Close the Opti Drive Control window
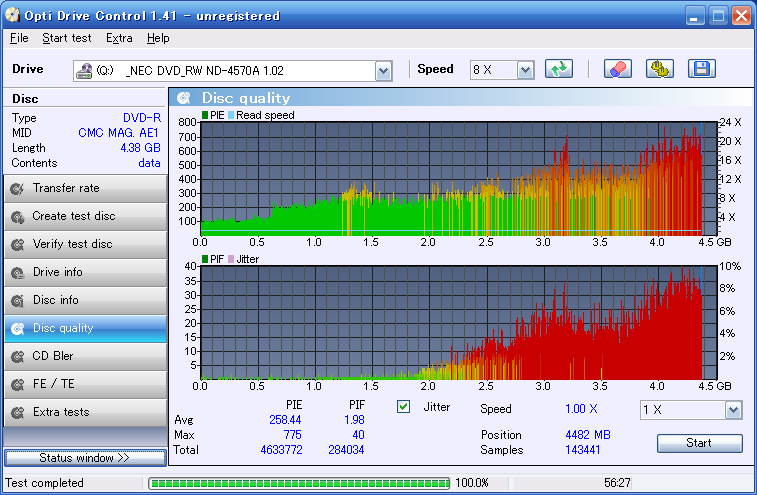The image size is (757, 495). click(x=741, y=15)
